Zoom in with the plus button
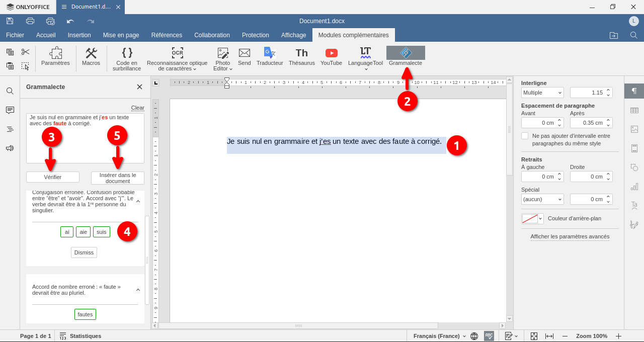This screenshot has height=342, width=644. pyautogui.click(x=619, y=336)
